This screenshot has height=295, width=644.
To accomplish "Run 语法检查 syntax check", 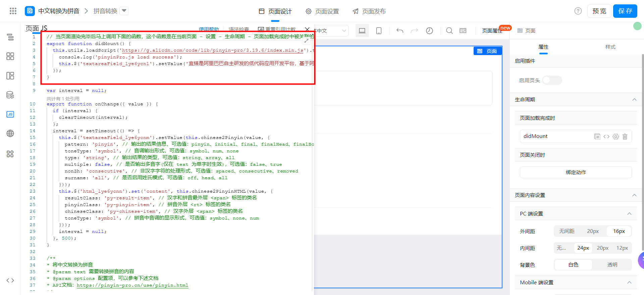I will coord(239,29).
